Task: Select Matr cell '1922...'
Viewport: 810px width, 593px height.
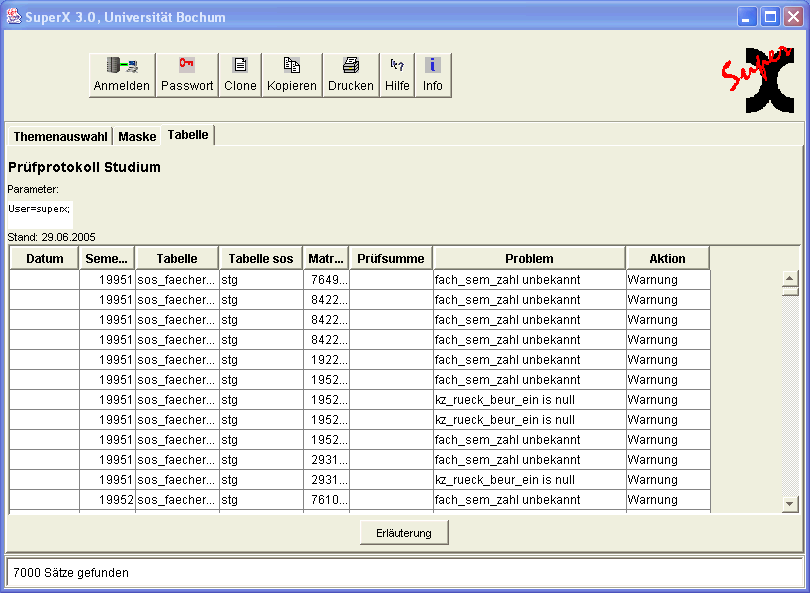Action: [x=326, y=360]
